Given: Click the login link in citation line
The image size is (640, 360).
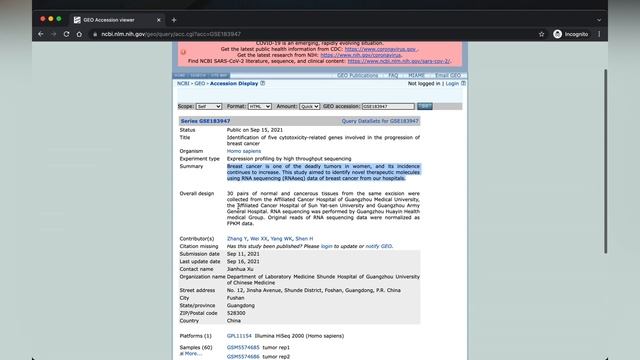Looking at the screenshot, I should [x=327, y=247].
